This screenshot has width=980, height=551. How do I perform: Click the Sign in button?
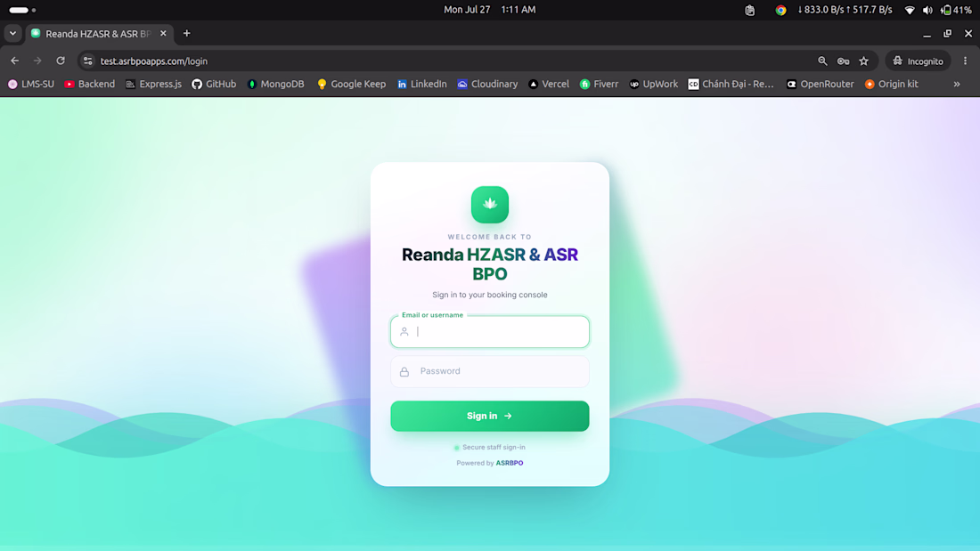click(489, 416)
